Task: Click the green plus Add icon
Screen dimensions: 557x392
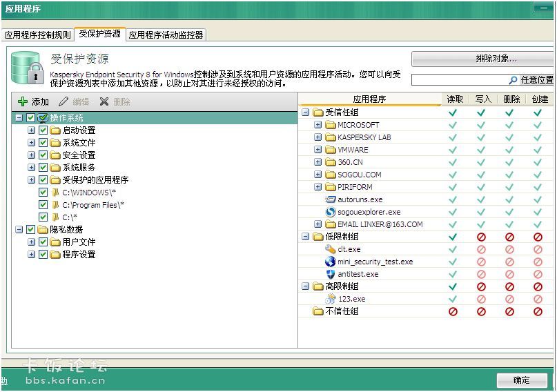Action: [22, 101]
